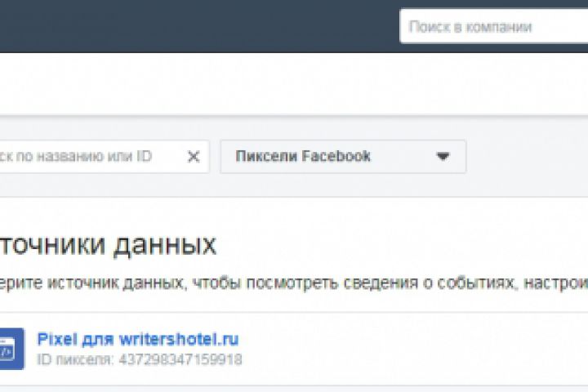Clear the name or ID search with X

tap(194, 157)
